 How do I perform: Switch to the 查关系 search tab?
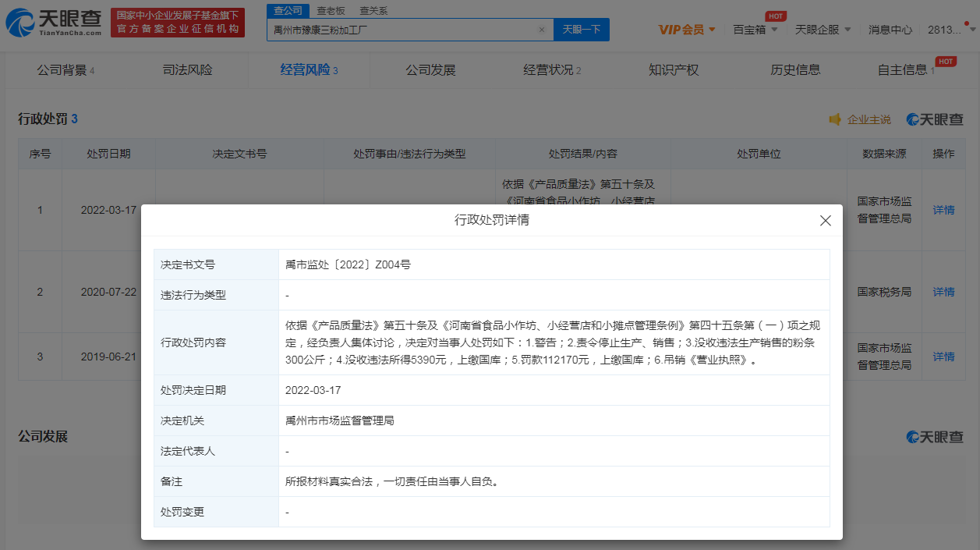pyautogui.click(x=373, y=11)
